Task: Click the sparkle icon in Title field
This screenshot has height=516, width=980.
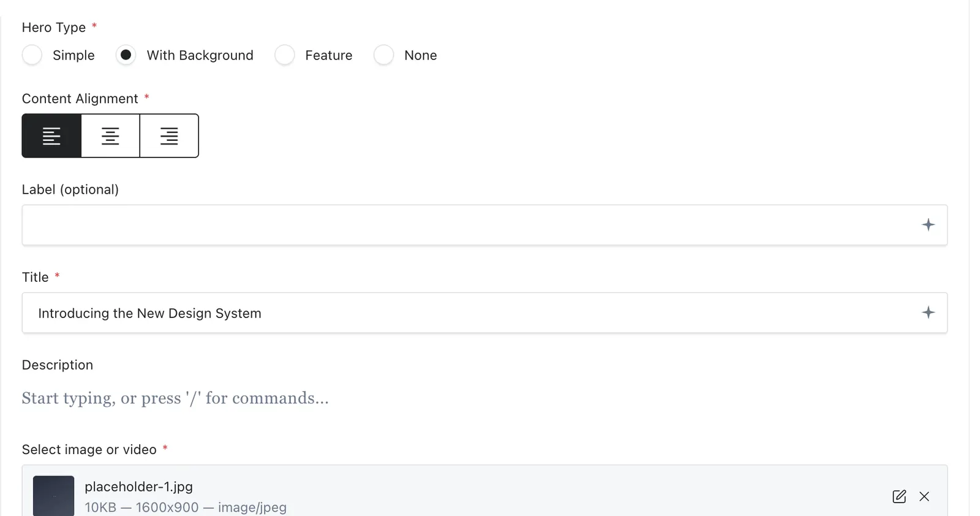Action: (929, 313)
